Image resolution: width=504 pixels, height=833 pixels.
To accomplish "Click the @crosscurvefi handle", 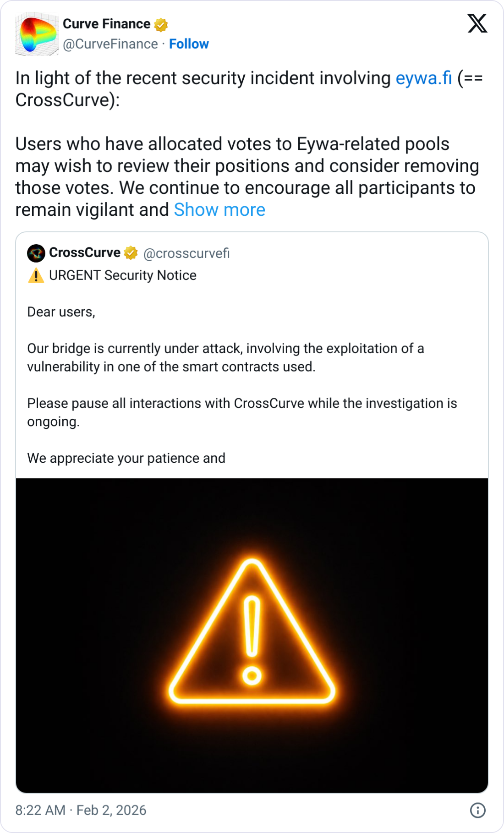I will (x=186, y=252).
